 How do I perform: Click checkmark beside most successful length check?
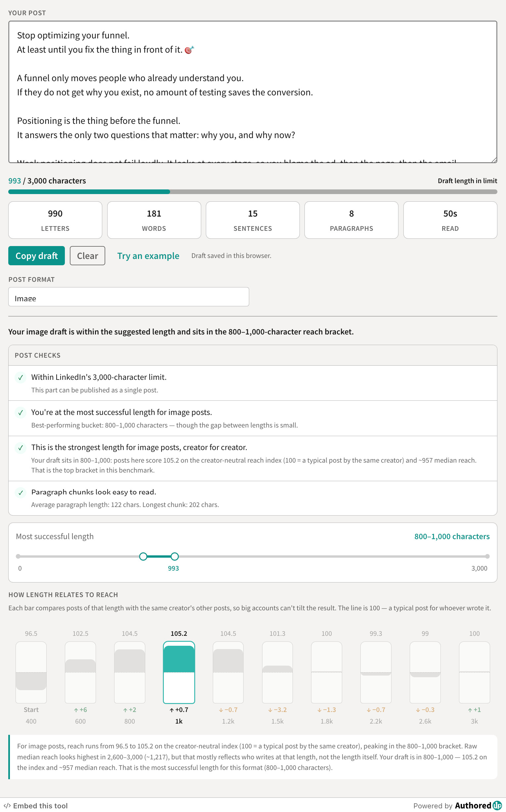pyautogui.click(x=21, y=413)
